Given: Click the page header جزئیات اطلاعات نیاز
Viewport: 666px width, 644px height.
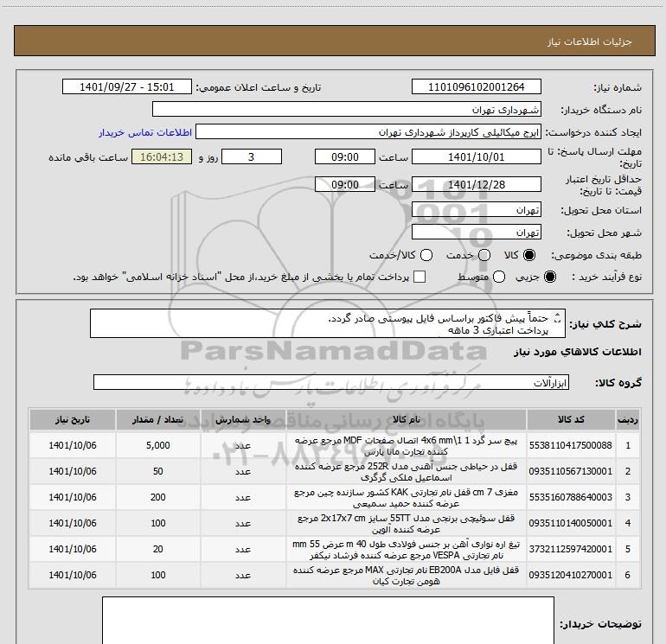Looking at the screenshot, I should pyautogui.click(x=590, y=41).
